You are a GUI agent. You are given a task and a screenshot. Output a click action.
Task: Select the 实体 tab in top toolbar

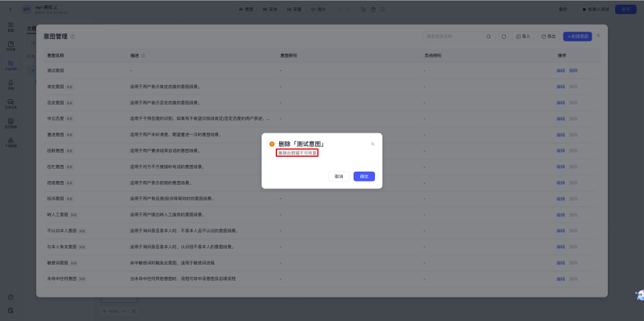(270, 9)
